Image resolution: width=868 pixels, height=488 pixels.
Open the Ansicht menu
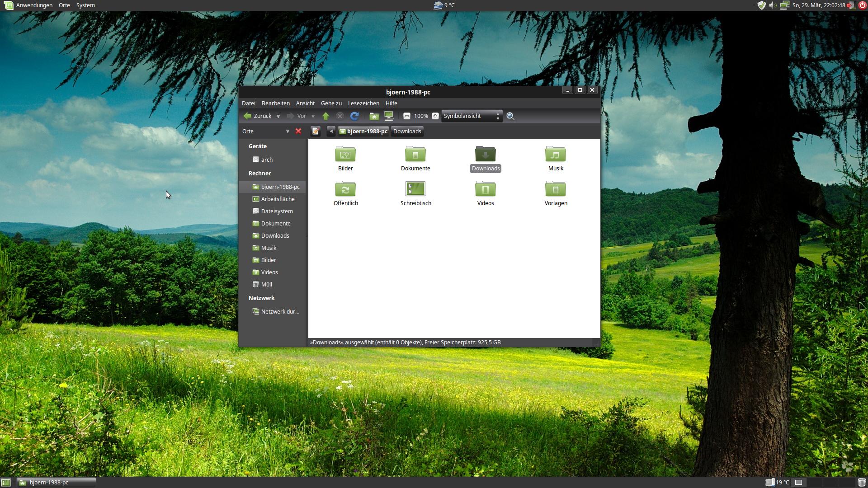(x=305, y=103)
